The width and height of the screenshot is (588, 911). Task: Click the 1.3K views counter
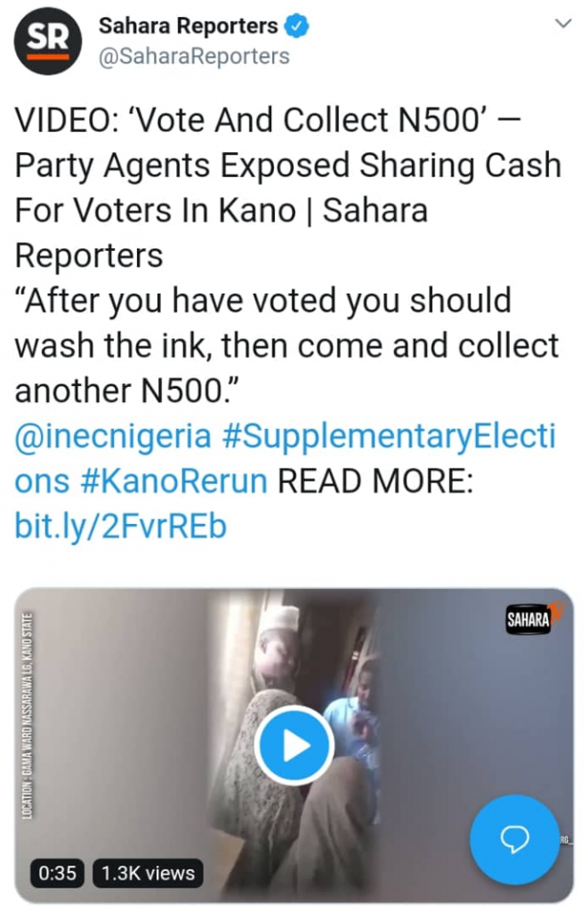coord(148,873)
